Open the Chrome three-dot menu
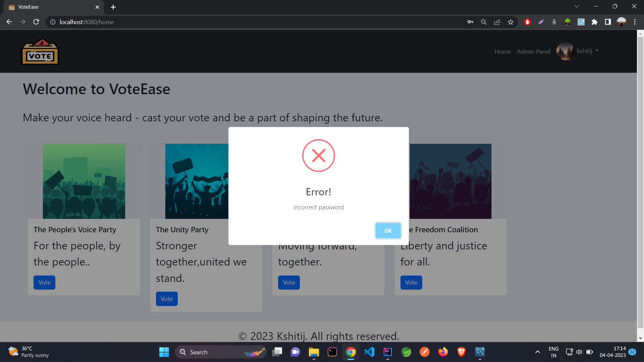The height and width of the screenshot is (362, 644). [x=635, y=22]
